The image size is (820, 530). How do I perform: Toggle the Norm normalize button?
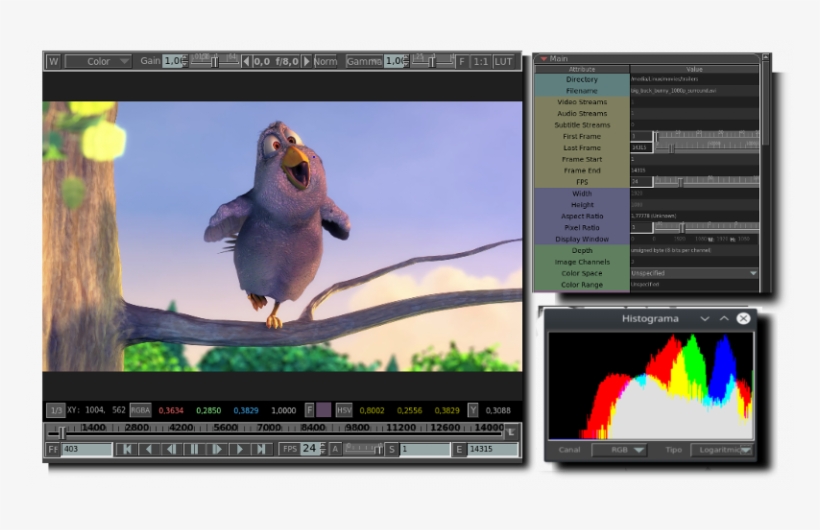(326, 62)
